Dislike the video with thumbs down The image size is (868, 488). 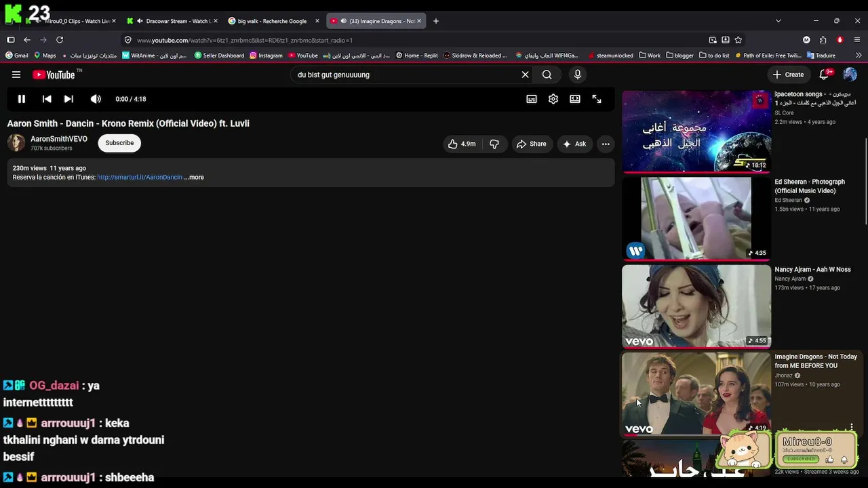coord(494,144)
